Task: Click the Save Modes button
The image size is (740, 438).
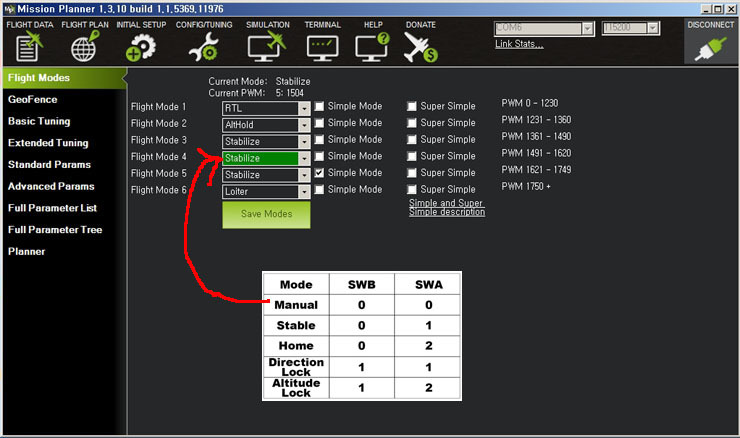Action: pos(266,215)
